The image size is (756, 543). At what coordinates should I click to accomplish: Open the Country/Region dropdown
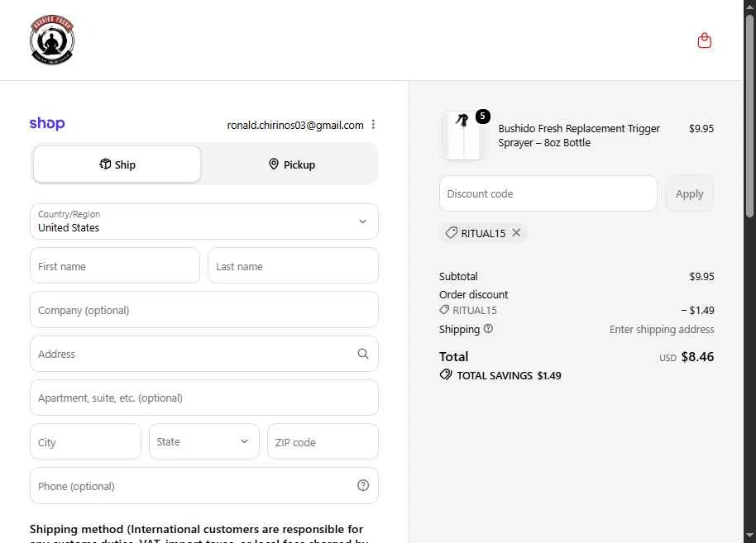204,221
